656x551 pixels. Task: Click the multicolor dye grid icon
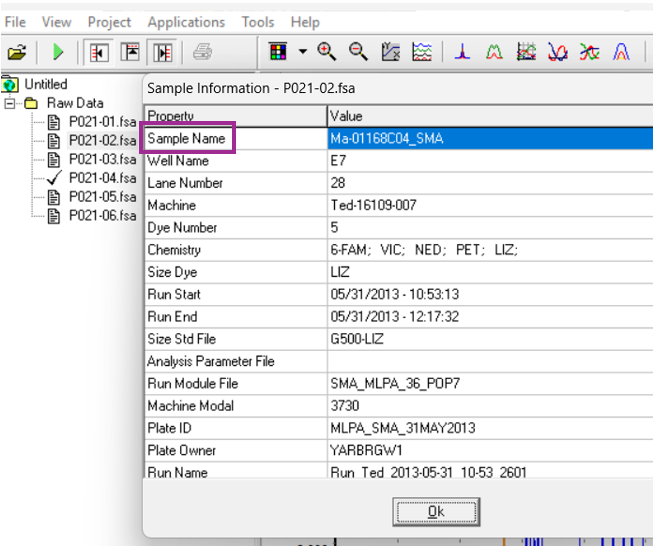279,51
